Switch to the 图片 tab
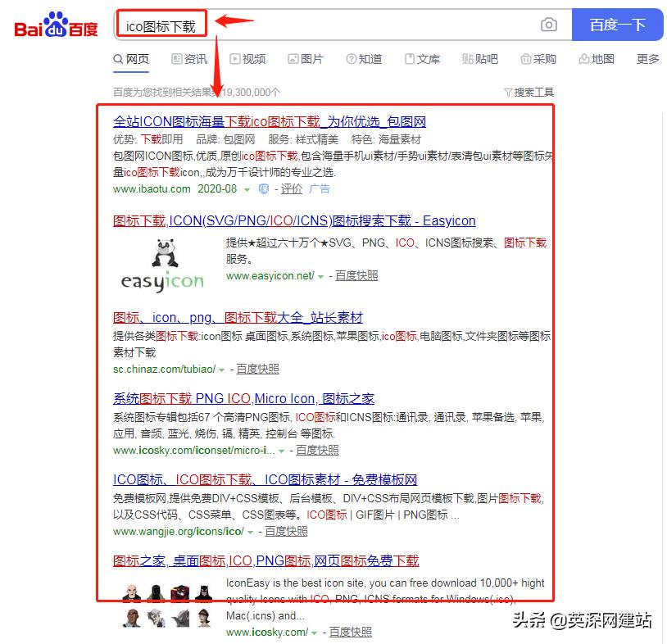 pyautogui.click(x=305, y=59)
